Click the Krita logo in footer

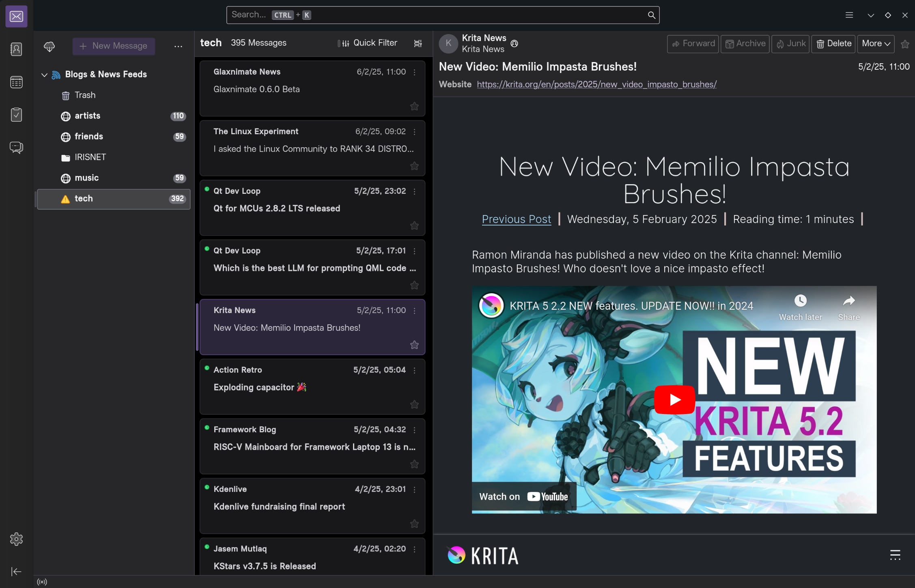click(x=483, y=556)
